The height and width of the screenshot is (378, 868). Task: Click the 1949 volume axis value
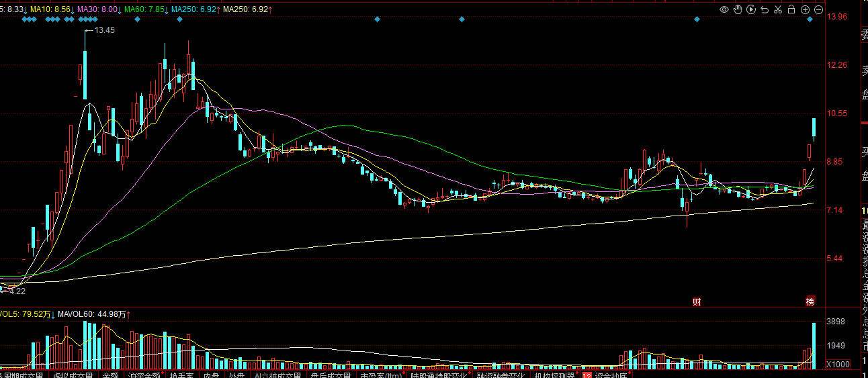(x=836, y=346)
